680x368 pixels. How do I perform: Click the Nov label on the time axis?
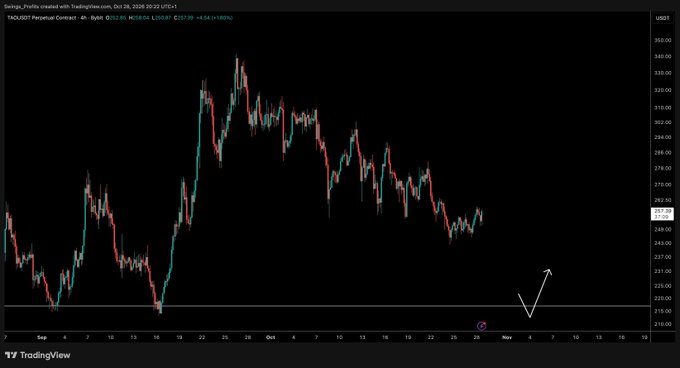507,337
